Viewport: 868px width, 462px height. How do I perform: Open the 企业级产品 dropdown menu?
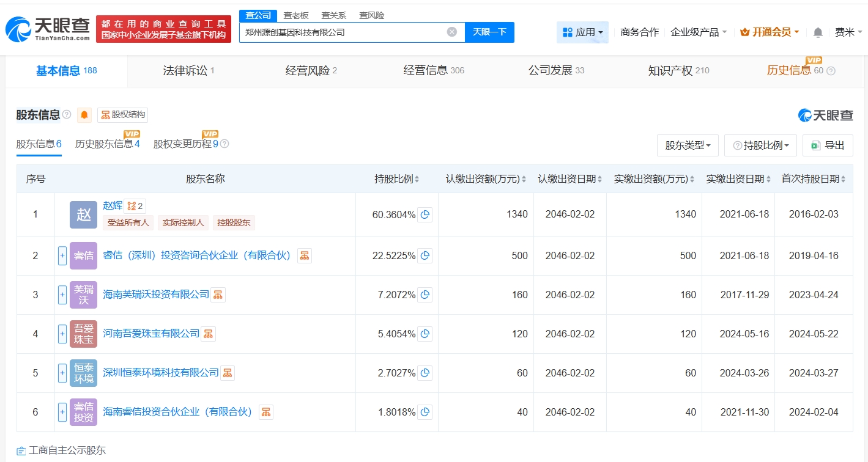[699, 32]
